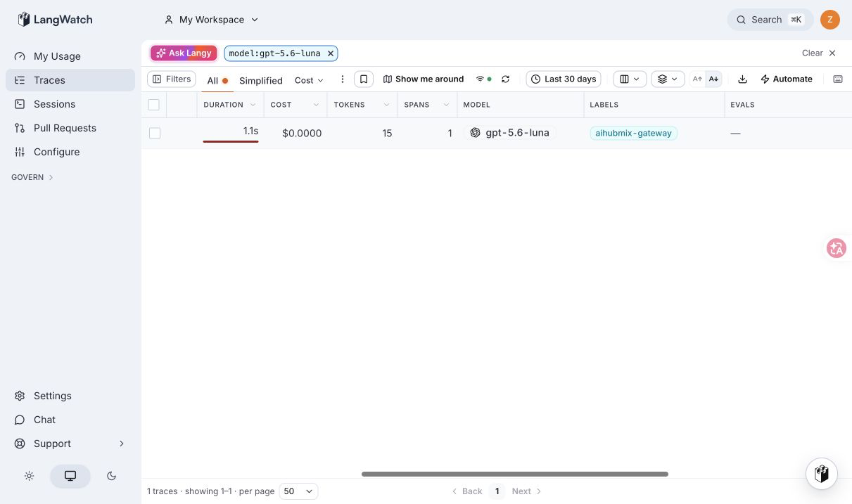The width and height of the screenshot is (852, 504).
Task: Select page 1
Action: (497, 491)
